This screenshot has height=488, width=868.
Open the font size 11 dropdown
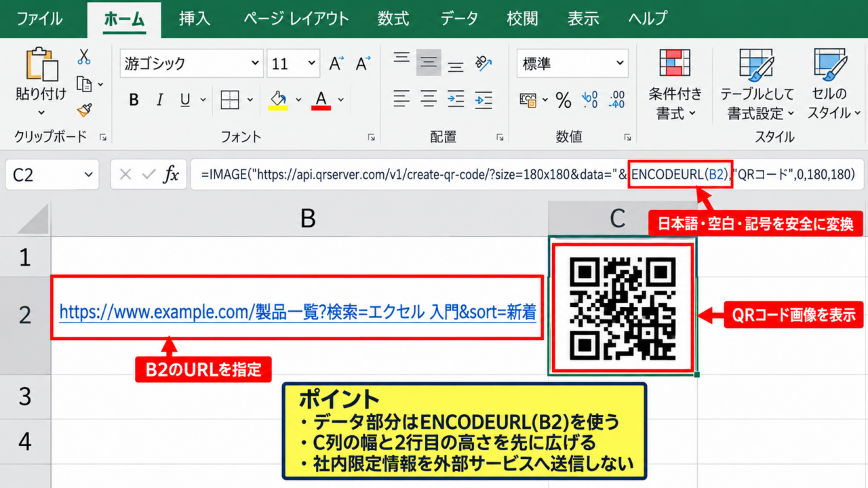click(313, 64)
